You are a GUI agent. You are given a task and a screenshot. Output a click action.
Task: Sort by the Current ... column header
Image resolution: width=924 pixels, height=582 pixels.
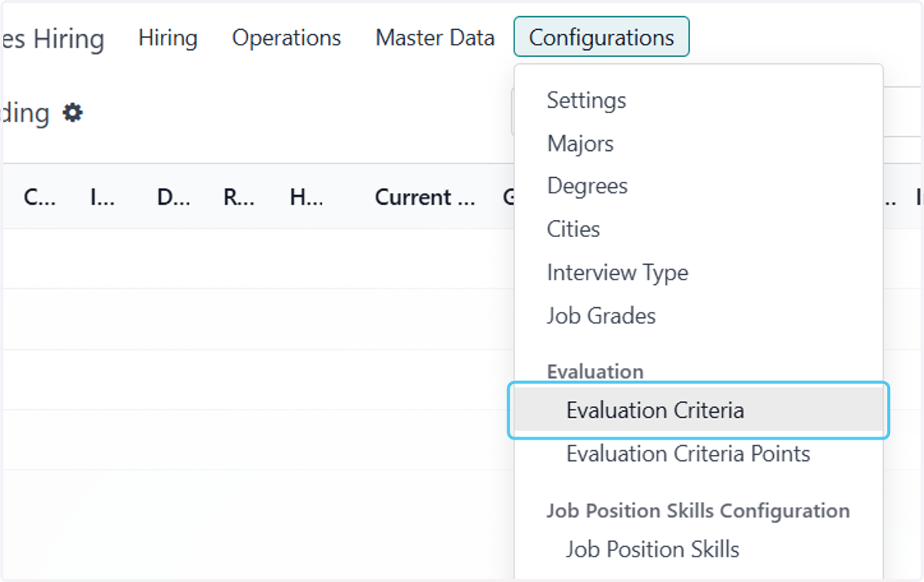click(425, 197)
